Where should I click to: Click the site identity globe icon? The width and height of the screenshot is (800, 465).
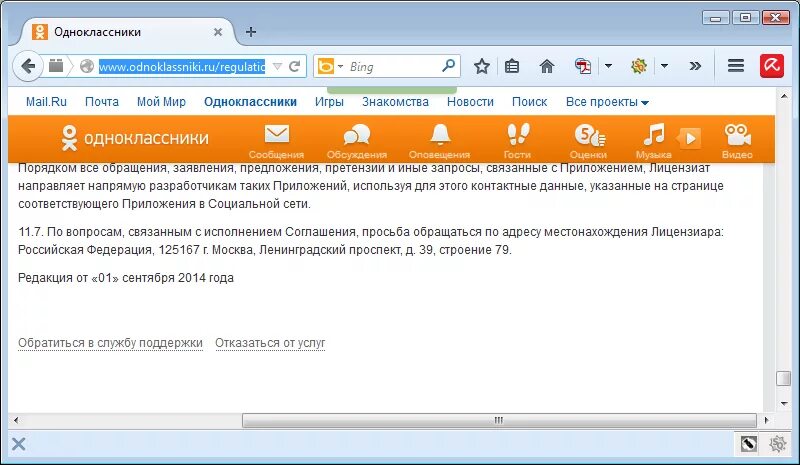click(87, 66)
